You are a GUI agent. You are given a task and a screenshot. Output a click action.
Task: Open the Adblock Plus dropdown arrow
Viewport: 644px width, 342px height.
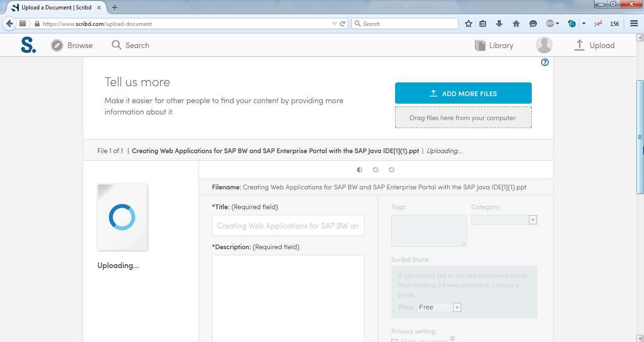(x=557, y=24)
